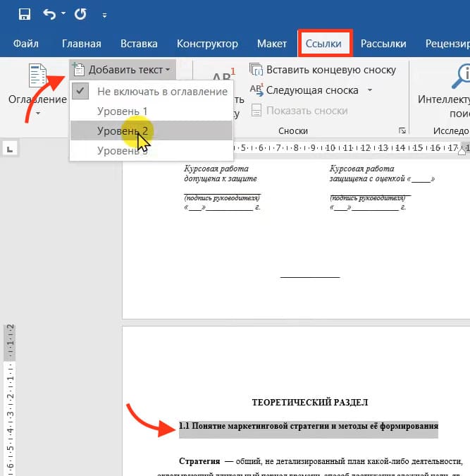Click the Redo/Repeat circular arrow icon
This screenshot has width=470, height=476.
point(80,14)
